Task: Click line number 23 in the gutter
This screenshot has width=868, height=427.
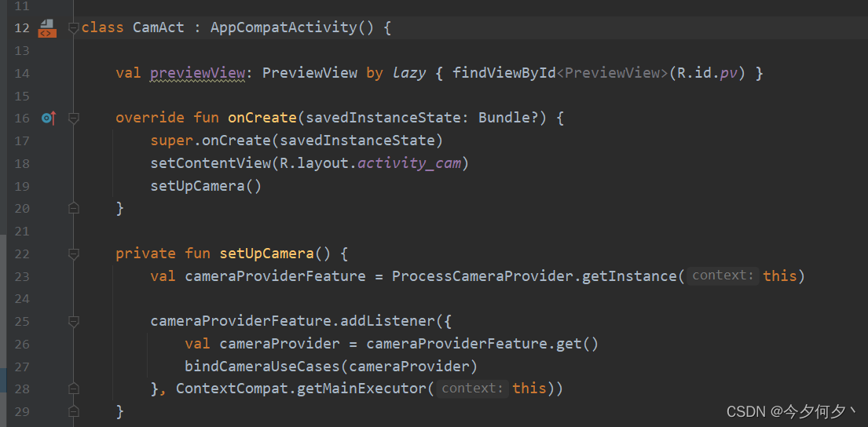Action: pos(21,276)
